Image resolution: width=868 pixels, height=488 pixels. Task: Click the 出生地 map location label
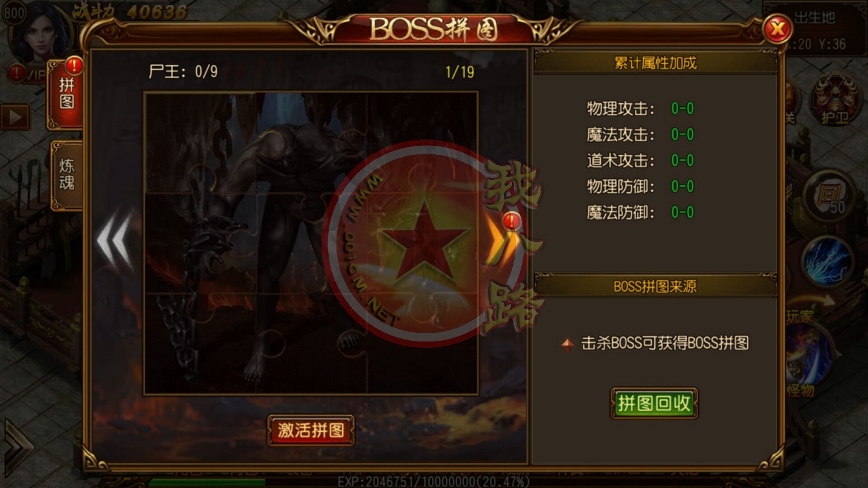coord(814,18)
